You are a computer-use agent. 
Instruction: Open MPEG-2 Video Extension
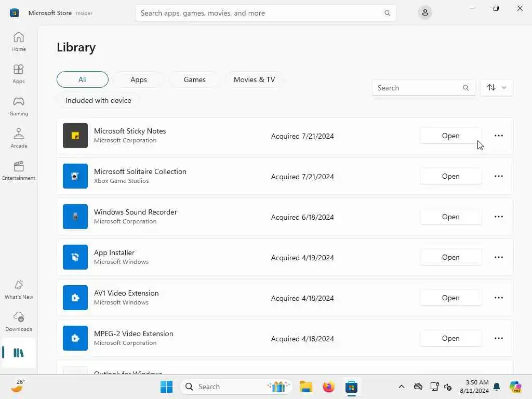[x=450, y=338]
